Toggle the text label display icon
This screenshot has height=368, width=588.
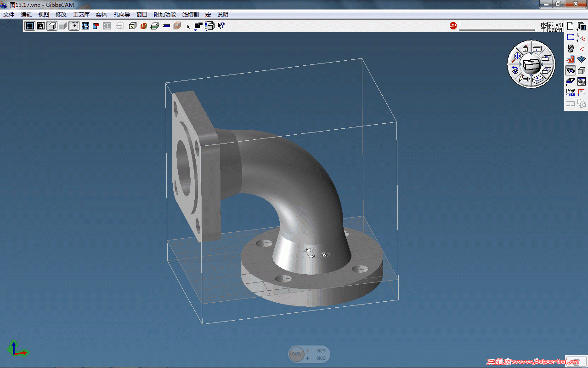[x=41, y=26]
